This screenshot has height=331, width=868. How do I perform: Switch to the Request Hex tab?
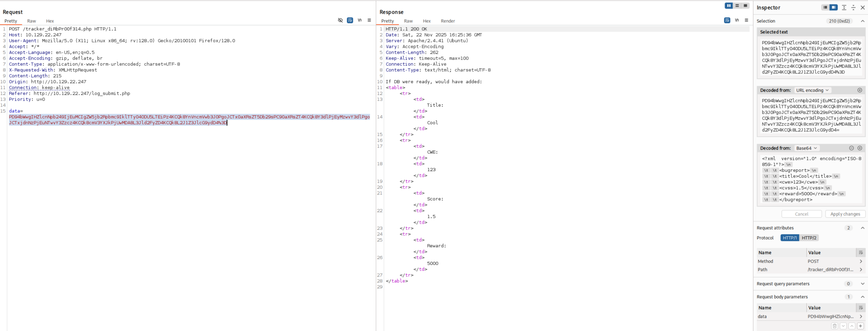point(50,21)
